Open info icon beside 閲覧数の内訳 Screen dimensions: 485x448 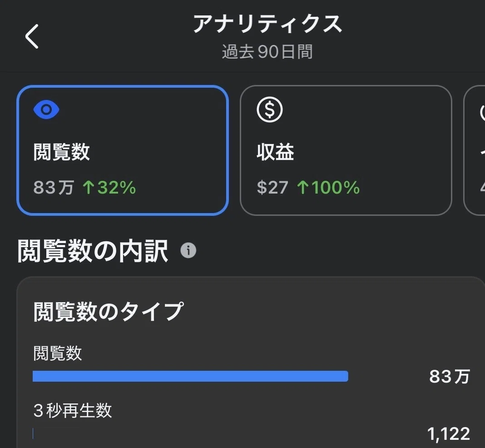(188, 250)
